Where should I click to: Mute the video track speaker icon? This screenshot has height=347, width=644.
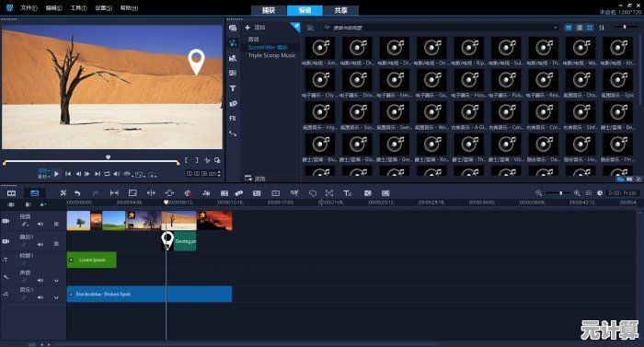point(40,224)
